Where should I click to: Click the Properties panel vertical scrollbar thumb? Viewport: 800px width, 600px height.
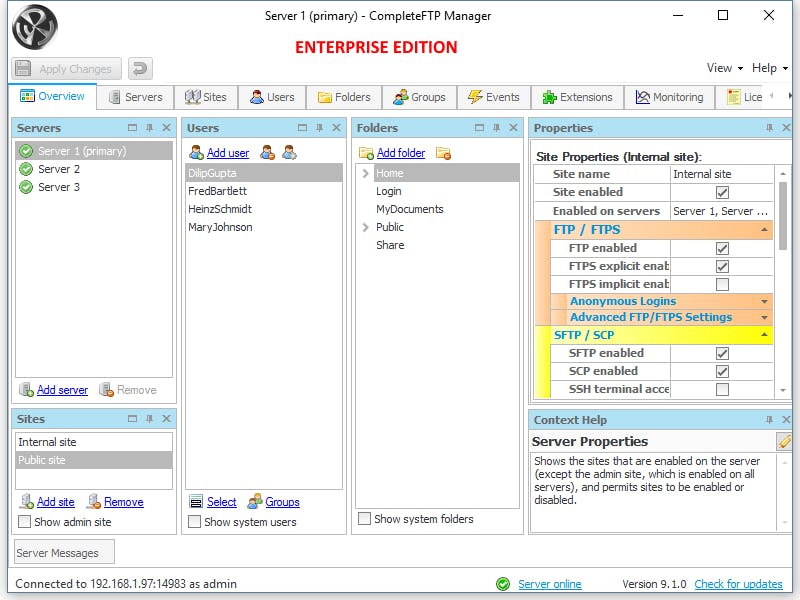(783, 216)
